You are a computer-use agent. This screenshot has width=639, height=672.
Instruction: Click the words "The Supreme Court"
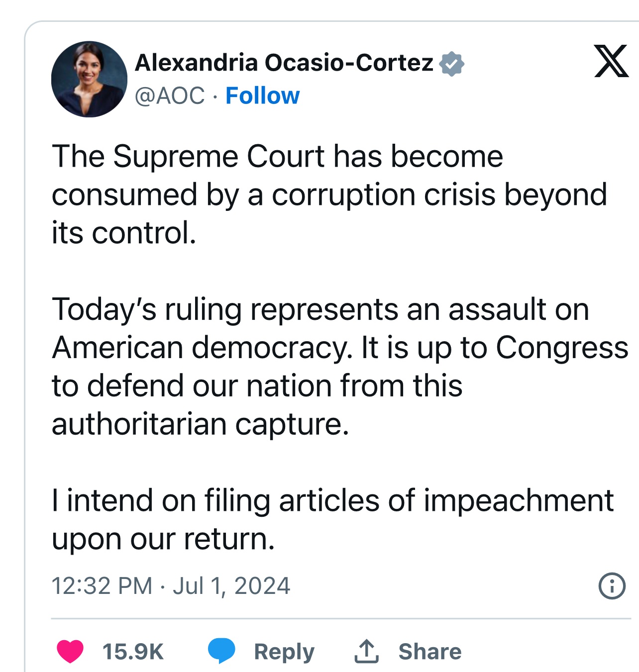[x=189, y=156]
